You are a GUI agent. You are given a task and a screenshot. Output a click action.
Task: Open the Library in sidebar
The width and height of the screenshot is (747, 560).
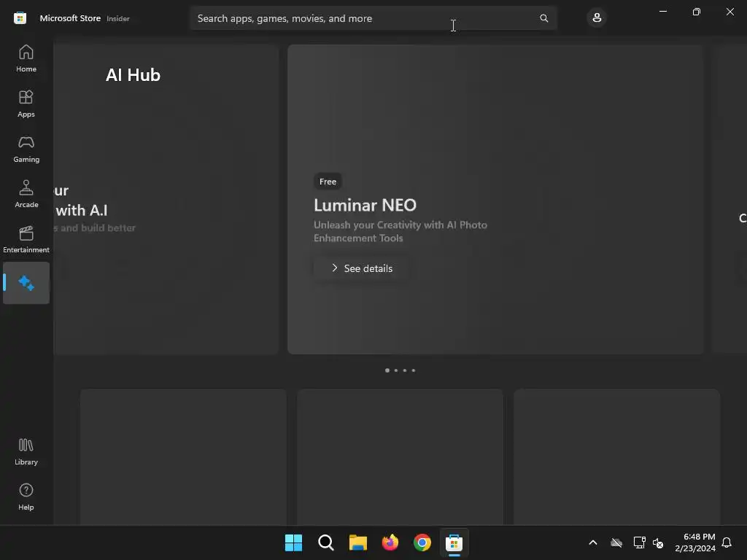coord(26,451)
